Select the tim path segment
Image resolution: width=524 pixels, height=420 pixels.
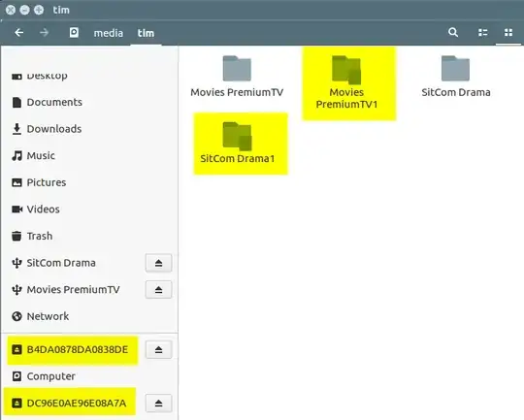click(x=146, y=33)
